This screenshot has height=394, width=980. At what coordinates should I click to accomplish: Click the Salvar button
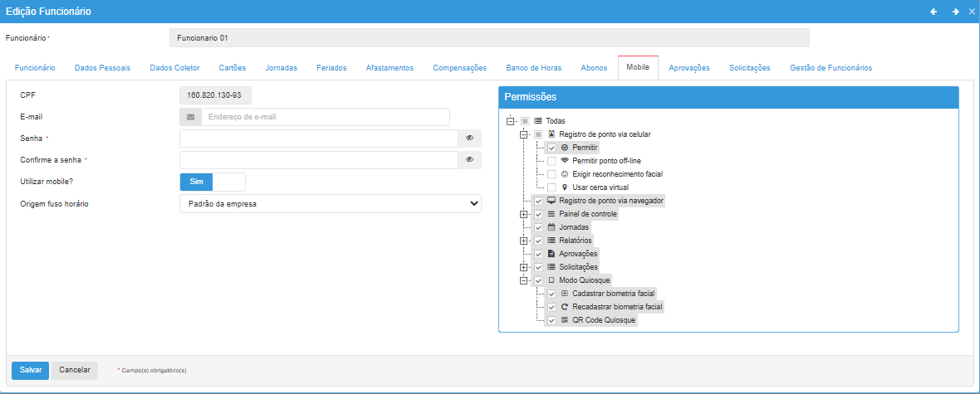(x=30, y=370)
